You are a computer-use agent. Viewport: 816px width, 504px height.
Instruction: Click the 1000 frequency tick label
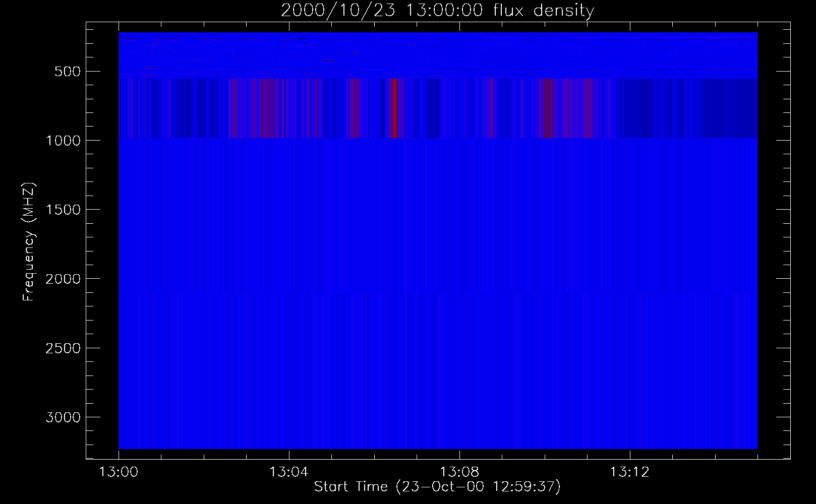tap(63, 141)
